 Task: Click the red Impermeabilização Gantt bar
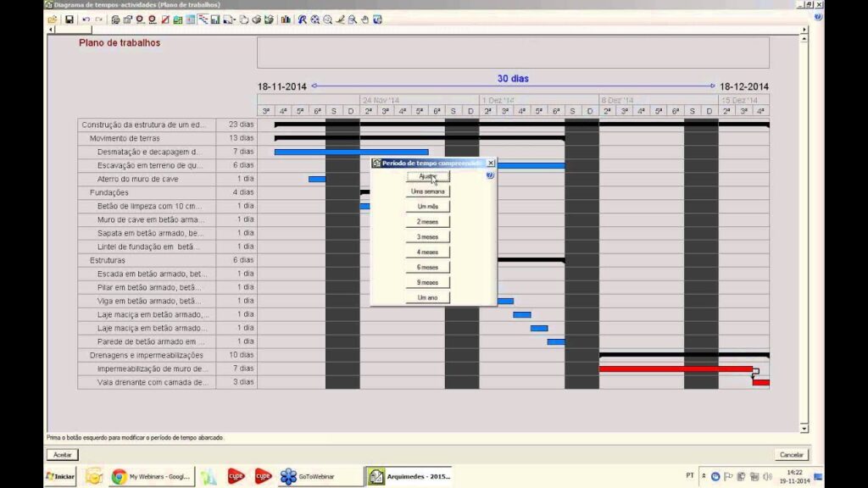(x=675, y=369)
